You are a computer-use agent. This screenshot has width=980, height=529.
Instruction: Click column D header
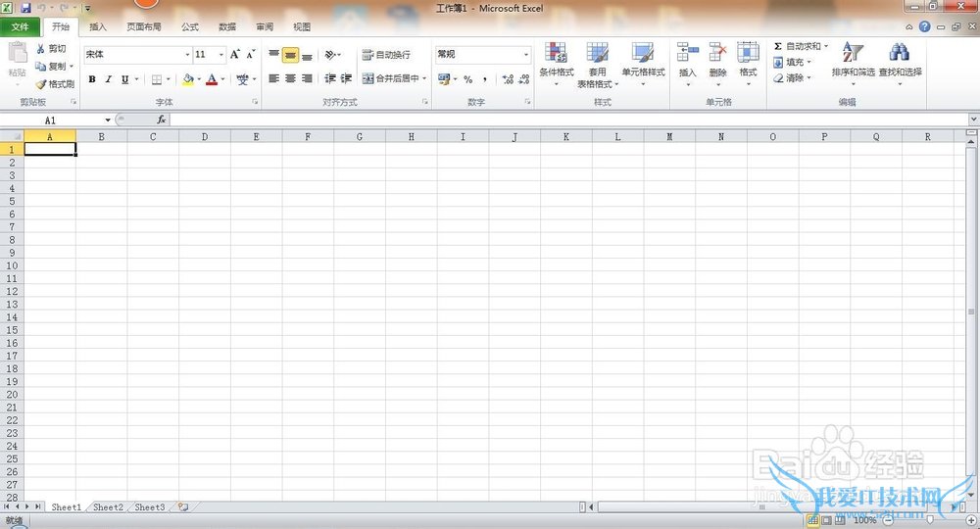click(x=205, y=137)
